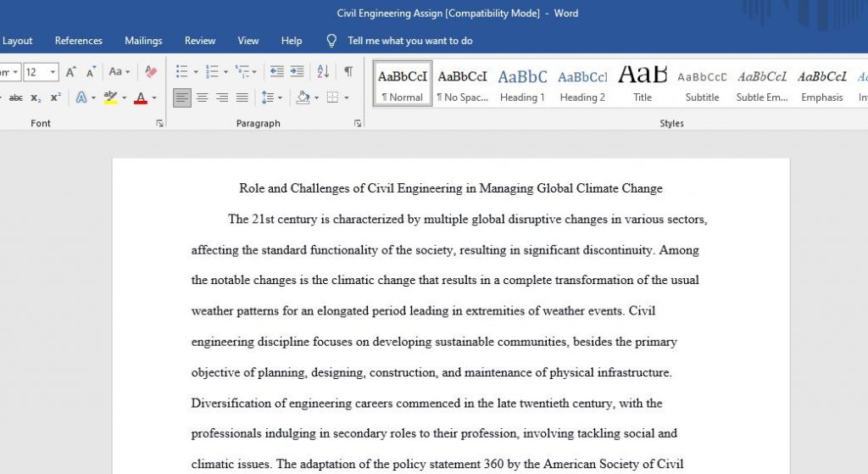The height and width of the screenshot is (474, 868).
Task: Click the document title heading line
Action: (x=451, y=188)
